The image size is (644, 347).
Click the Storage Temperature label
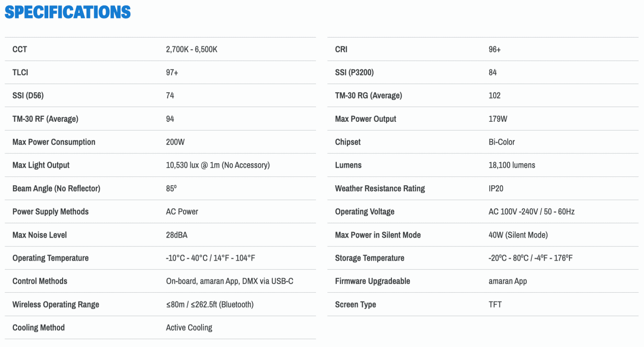pos(369,258)
